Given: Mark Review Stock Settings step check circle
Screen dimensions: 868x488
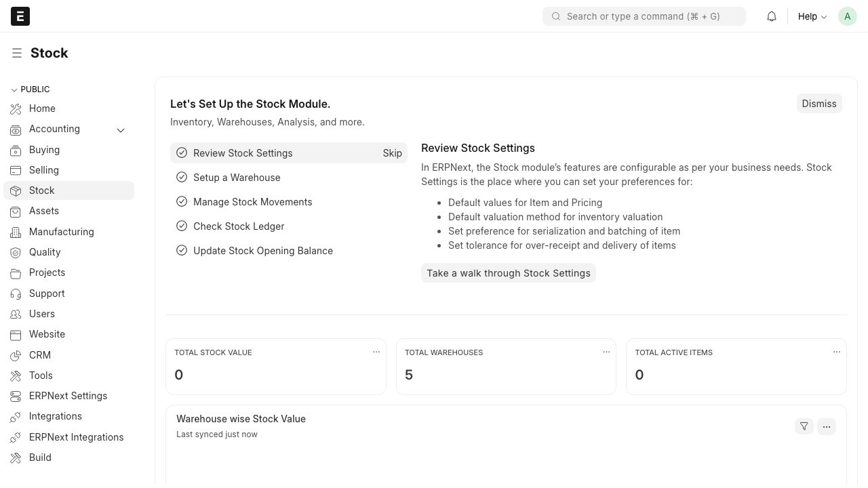Looking at the screenshot, I should coord(182,152).
